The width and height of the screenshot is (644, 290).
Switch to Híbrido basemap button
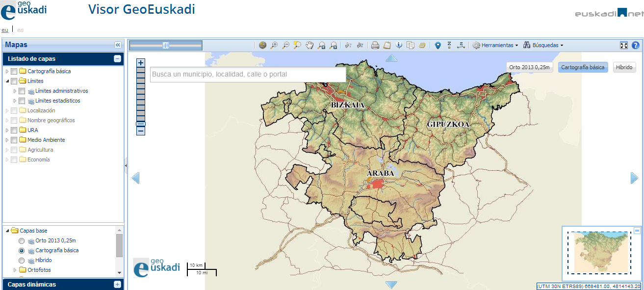[624, 67]
